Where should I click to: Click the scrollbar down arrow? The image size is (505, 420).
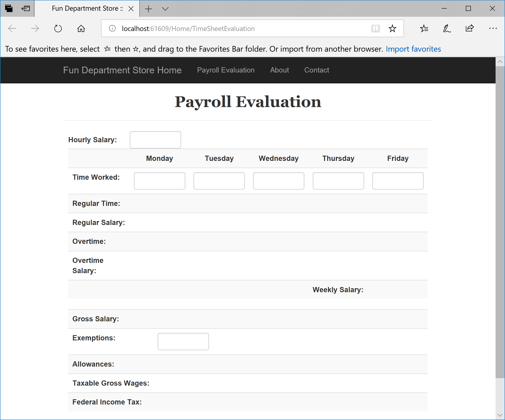500,415
